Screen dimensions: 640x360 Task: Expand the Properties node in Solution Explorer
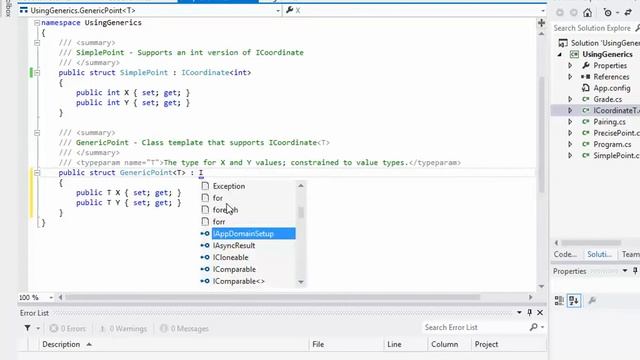coord(570,66)
